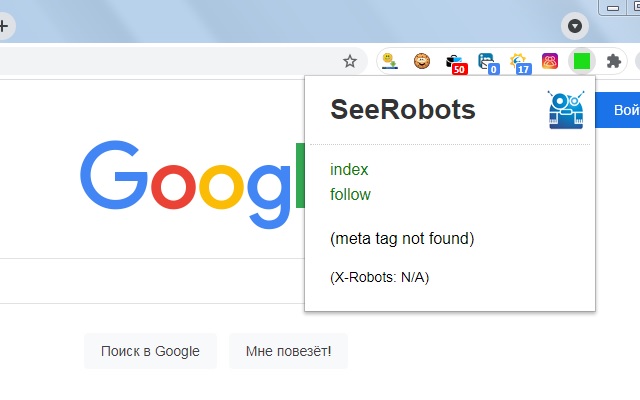Click the blue "Войти" sign-in button
Screen dimensions: 640x400
[620, 110]
